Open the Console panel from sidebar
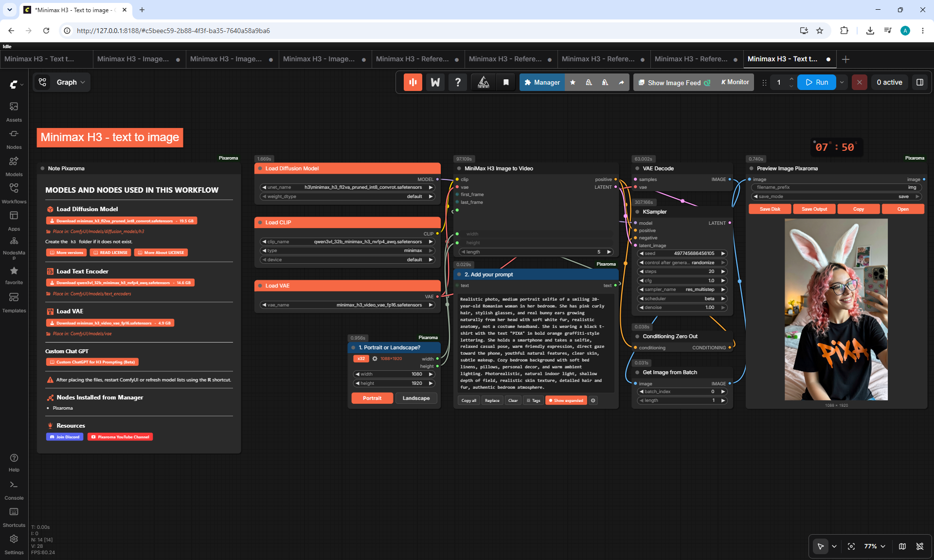 coord(14,489)
